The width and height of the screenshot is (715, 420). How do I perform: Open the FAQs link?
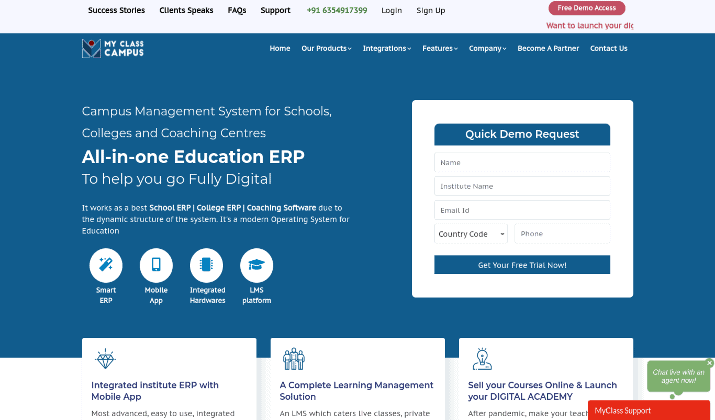[x=237, y=10]
